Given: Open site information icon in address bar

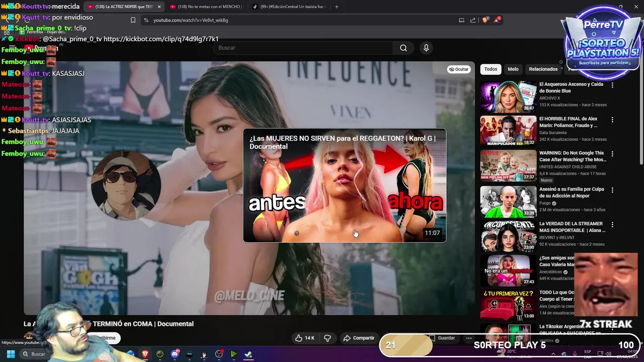Looking at the screenshot, I should (146, 20).
